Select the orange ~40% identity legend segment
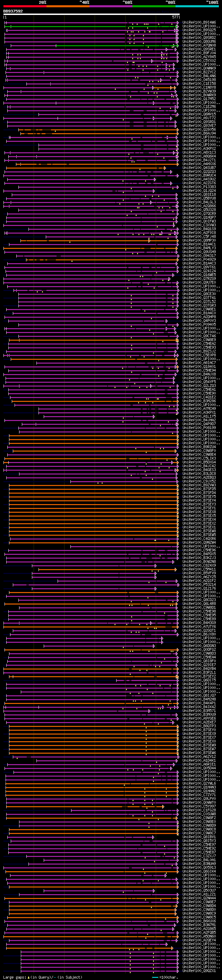Viewport: 222px width, 980px height. click(68, 6)
